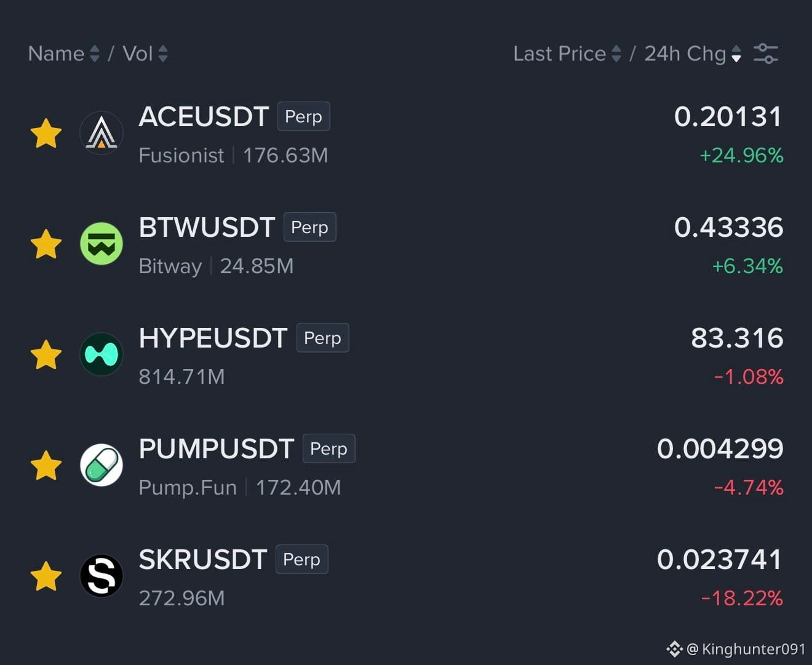Toggle the favorite star for BTWUSDT
The image size is (812, 665).
click(x=46, y=244)
